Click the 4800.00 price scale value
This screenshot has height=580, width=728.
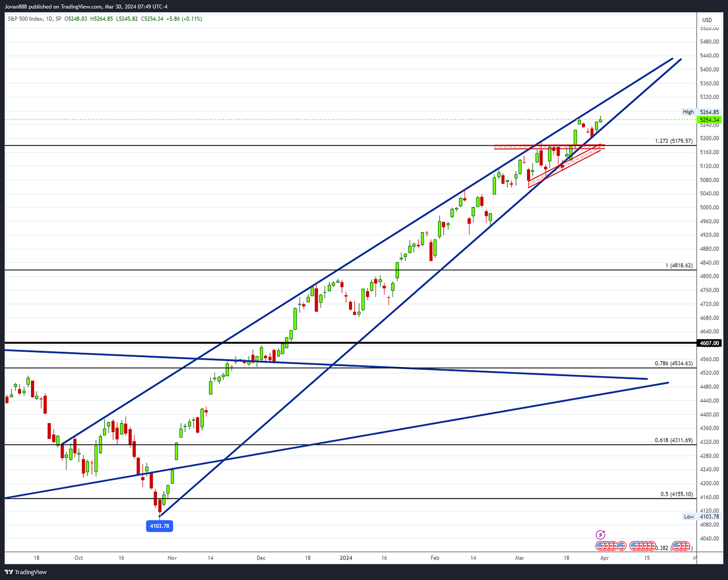pos(709,276)
